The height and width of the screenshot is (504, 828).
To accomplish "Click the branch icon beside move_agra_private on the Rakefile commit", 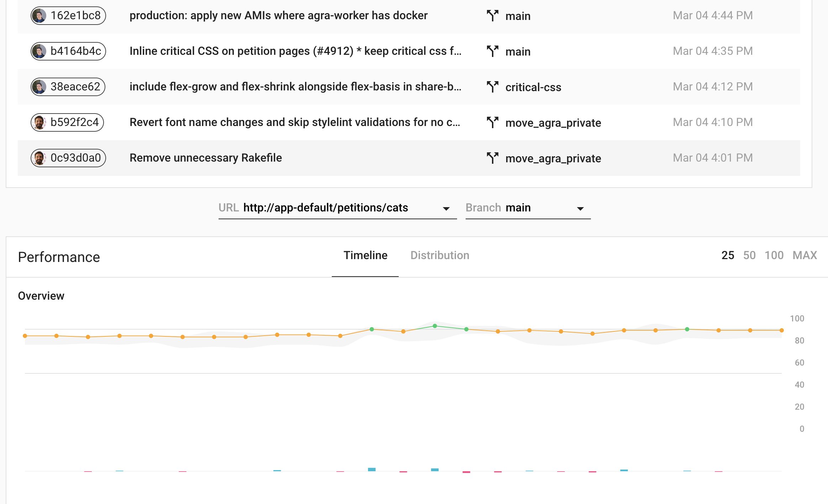I will click(493, 158).
